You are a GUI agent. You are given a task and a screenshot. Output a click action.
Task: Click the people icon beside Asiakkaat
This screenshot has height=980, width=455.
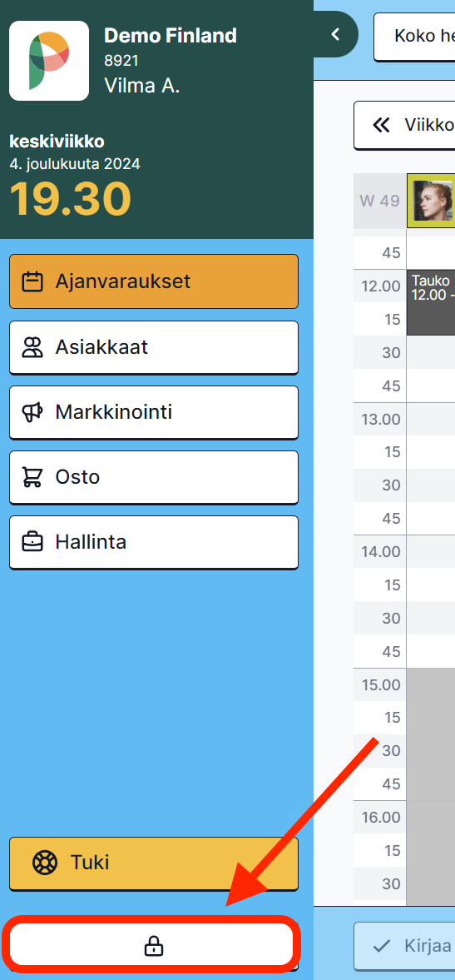(x=32, y=347)
